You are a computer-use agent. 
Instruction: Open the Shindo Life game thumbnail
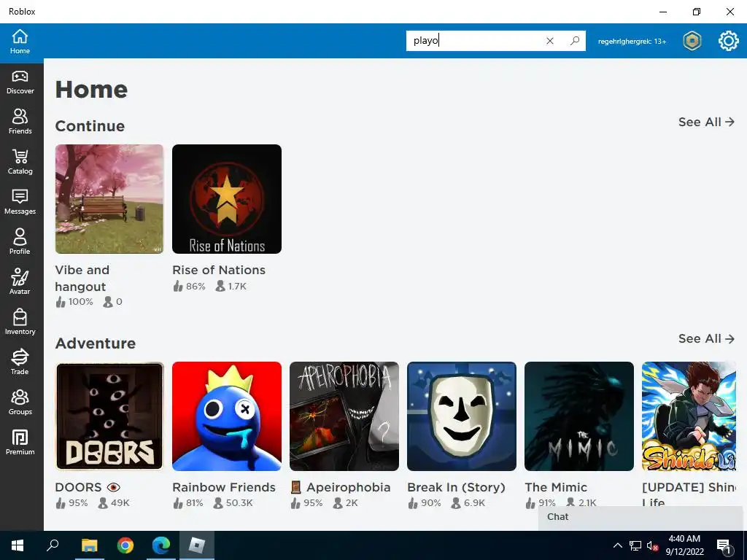coord(689,416)
